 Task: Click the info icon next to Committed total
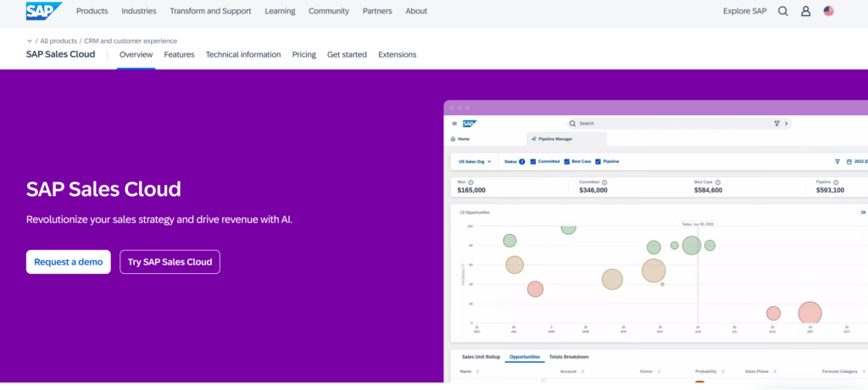tap(604, 182)
